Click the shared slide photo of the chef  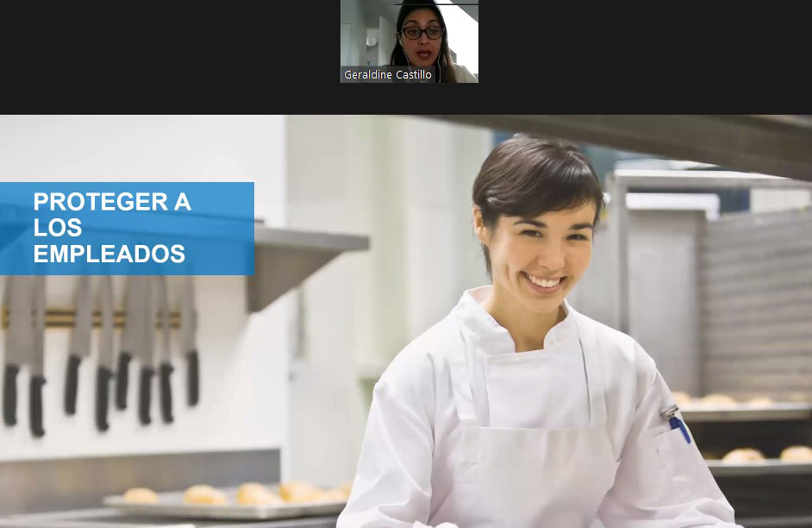(406, 321)
